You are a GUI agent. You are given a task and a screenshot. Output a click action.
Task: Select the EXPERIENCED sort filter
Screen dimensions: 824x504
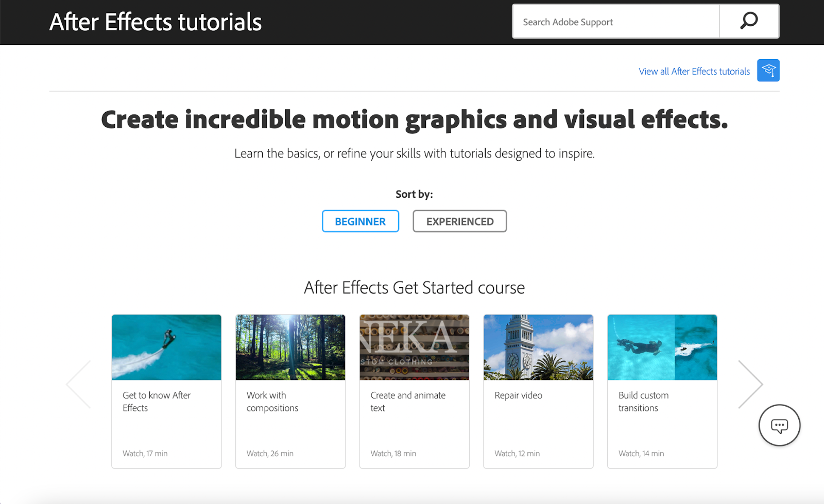tap(459, 221)
